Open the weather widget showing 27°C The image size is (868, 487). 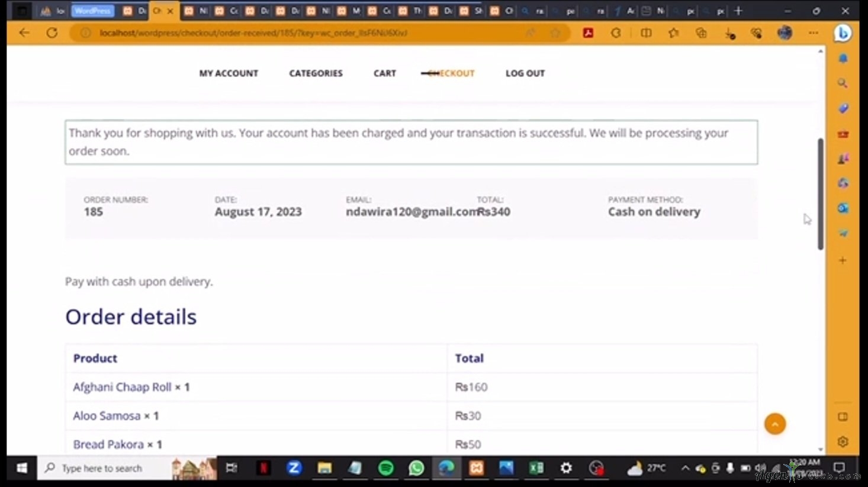(647, 468)
